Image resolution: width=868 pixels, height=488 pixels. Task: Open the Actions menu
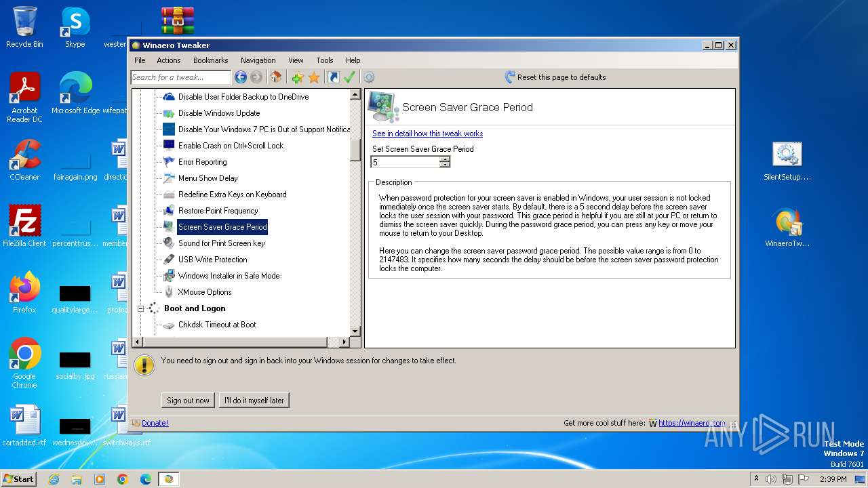click(169, 60)
